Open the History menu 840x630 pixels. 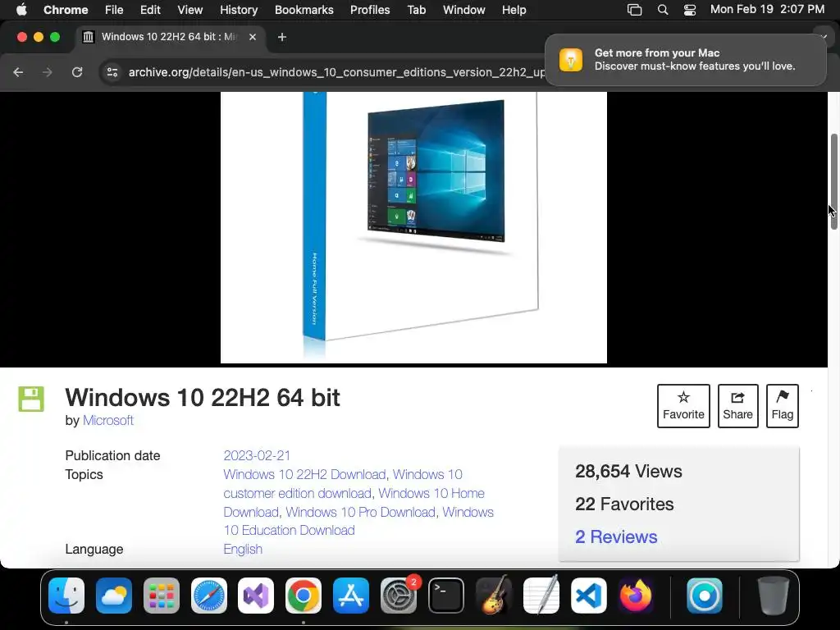(239, 10)
